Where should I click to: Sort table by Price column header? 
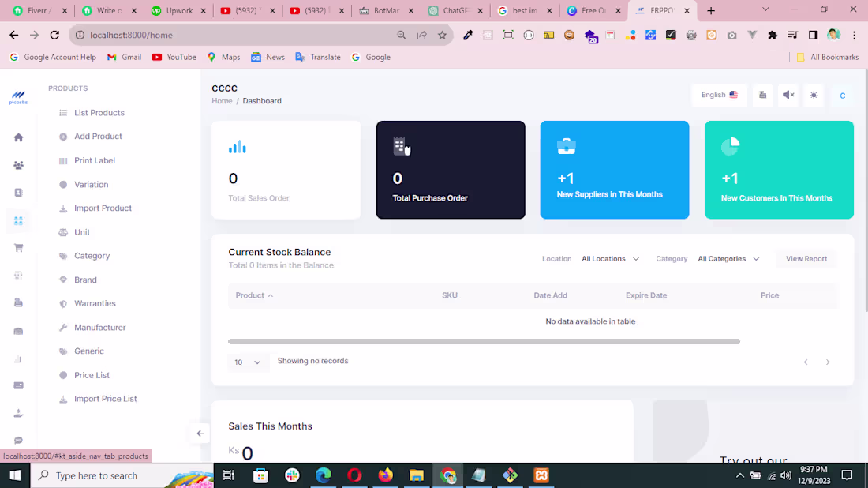tap(769, 295)
